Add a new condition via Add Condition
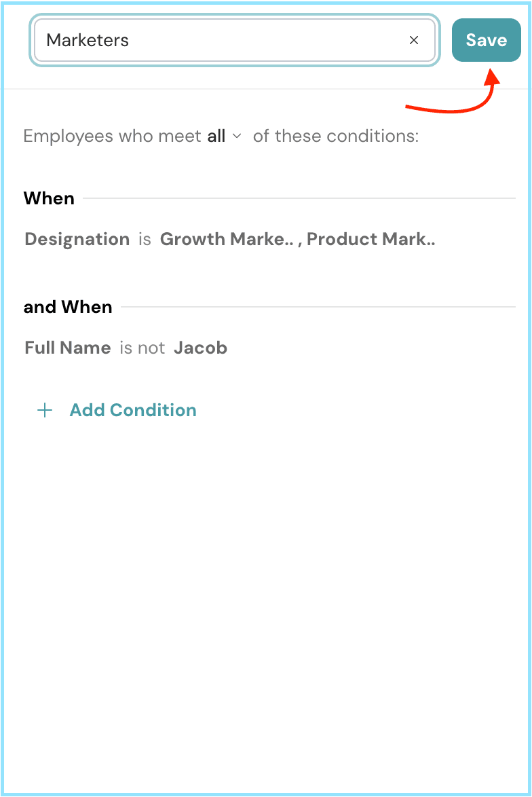This screenshot has height=797, width=532. pos(133,410)
